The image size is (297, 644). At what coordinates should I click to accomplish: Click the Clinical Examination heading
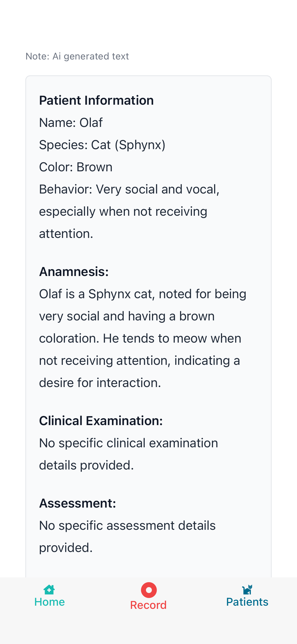point(101,421)
